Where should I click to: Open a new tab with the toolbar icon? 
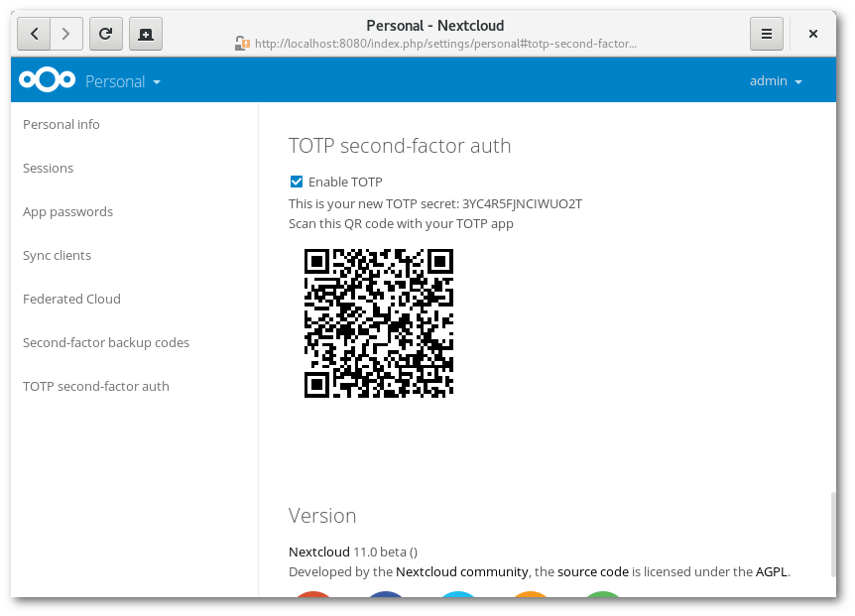[146, 33]
